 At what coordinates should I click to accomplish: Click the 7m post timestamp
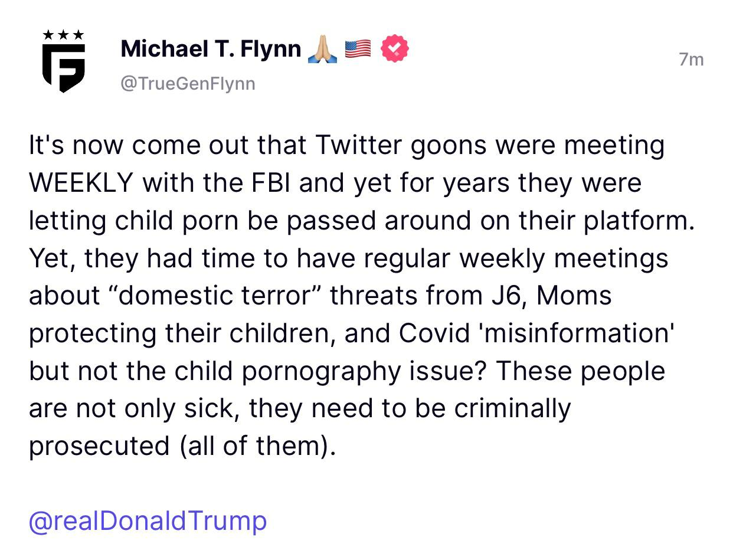coord(691,60)
